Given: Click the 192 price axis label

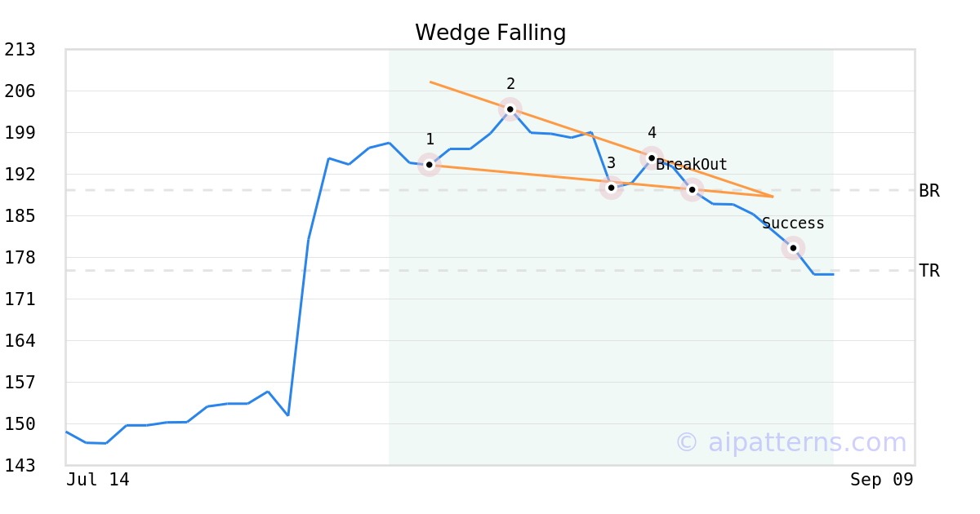Looking at the screenshot, I should pos(20,175).
